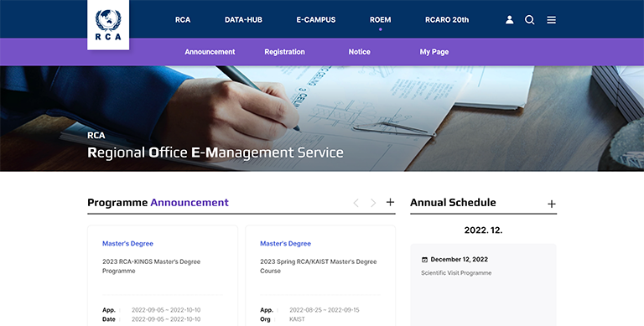Select the December 12, 2022 date
This screenshot has height=326, width=644.
460,260
